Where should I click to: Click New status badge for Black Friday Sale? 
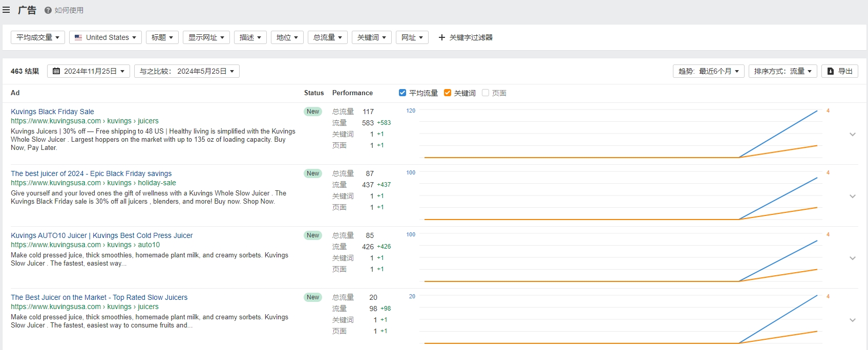click(x=313, y=112)
